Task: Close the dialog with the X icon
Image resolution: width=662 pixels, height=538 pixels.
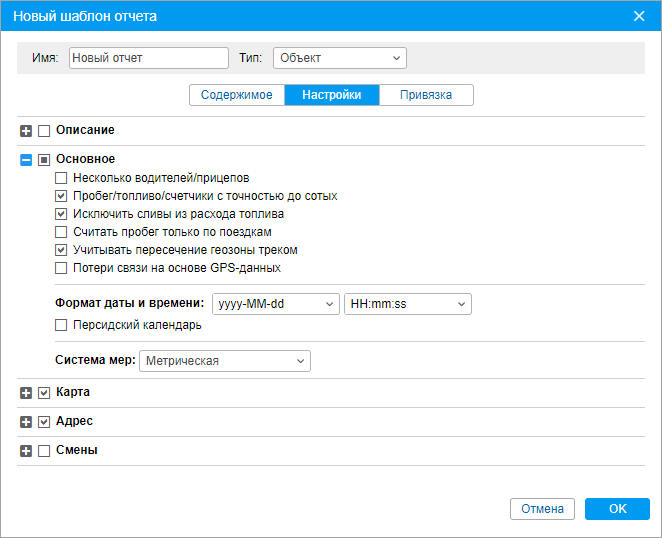Action: click(x=640, y=15)
